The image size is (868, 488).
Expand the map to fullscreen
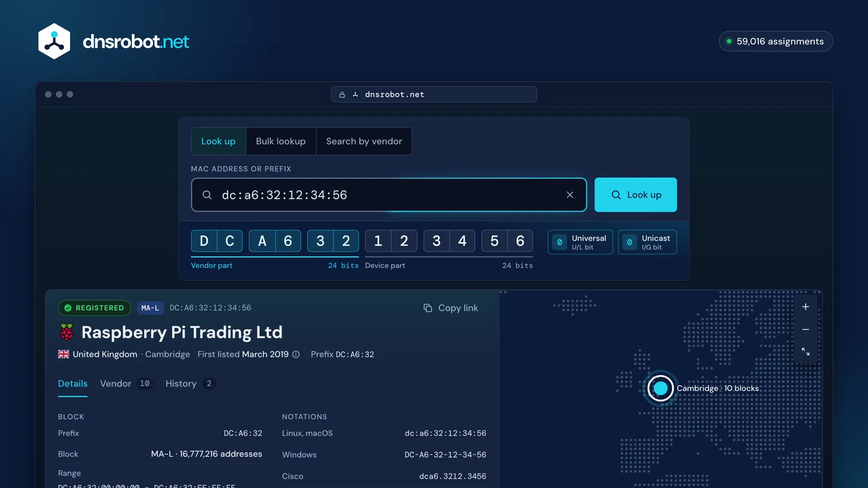tap(806, 351)
